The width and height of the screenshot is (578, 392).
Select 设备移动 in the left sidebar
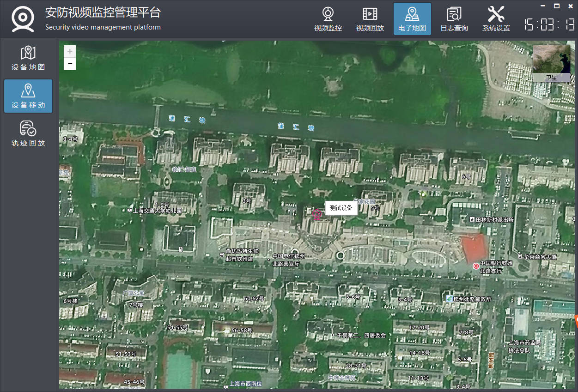[28, 96]
